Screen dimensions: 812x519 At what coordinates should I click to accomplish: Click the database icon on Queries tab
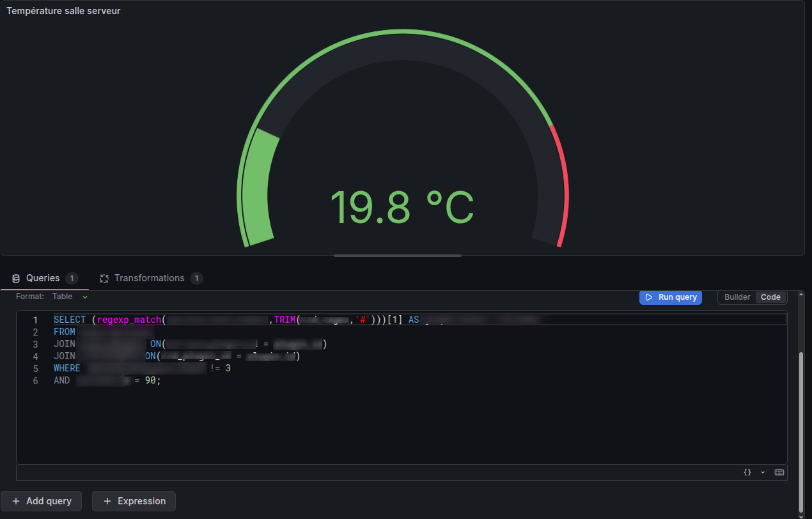click(16, 279)
